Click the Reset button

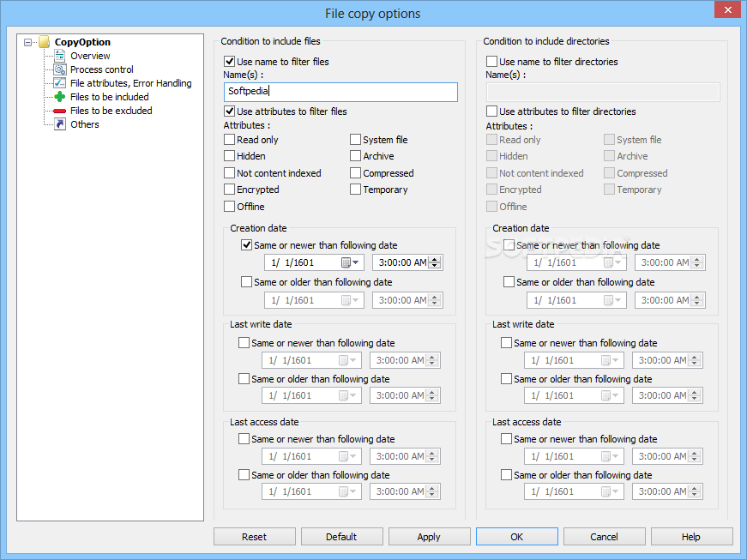point(255,537)
